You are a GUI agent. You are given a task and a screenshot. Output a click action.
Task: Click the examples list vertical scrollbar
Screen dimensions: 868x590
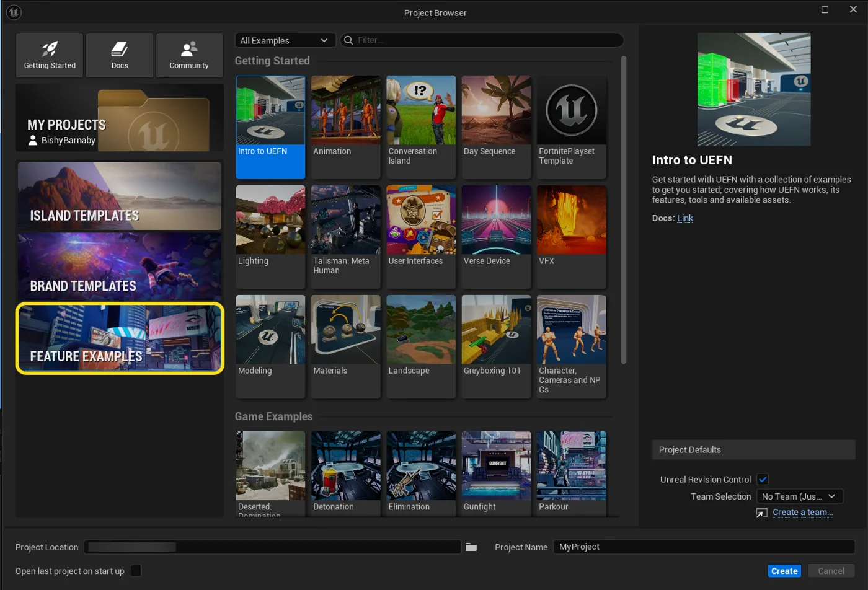click(623, 211)
